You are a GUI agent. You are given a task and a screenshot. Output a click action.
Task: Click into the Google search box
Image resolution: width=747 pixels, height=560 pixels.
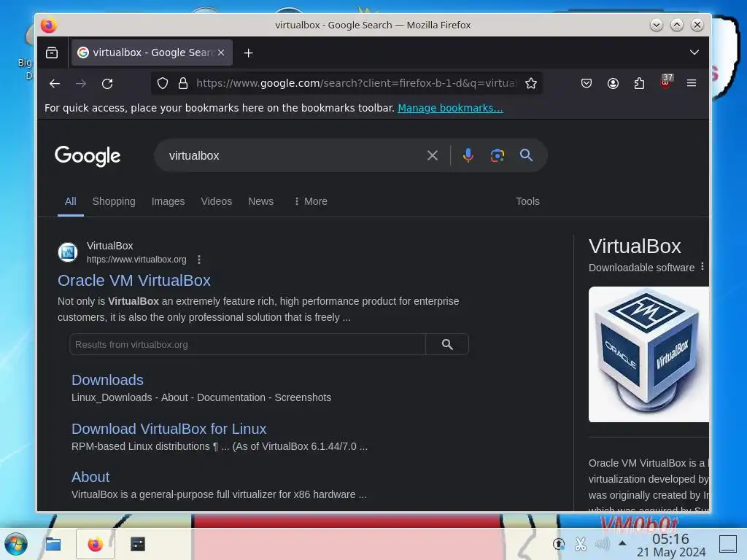tap(290, 156)
